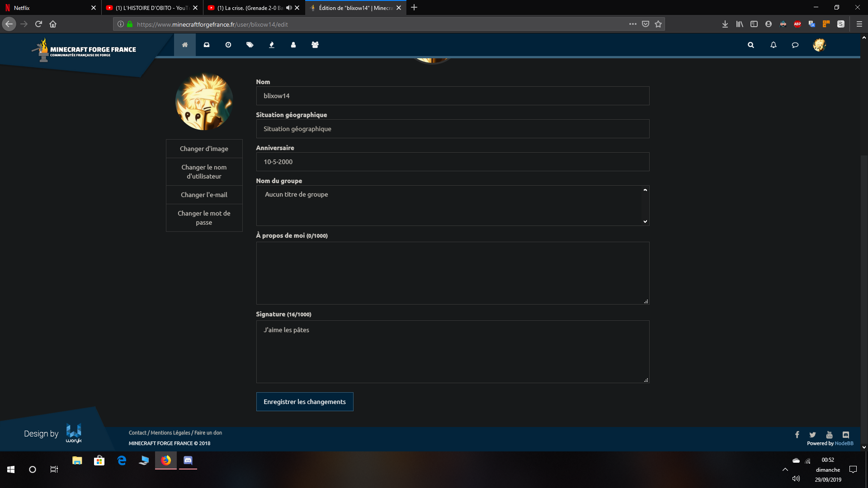The height and width of the screenshot is (488, 868).
Task: Open the groups icon in navbar
Action: click(x=315, y=45)
